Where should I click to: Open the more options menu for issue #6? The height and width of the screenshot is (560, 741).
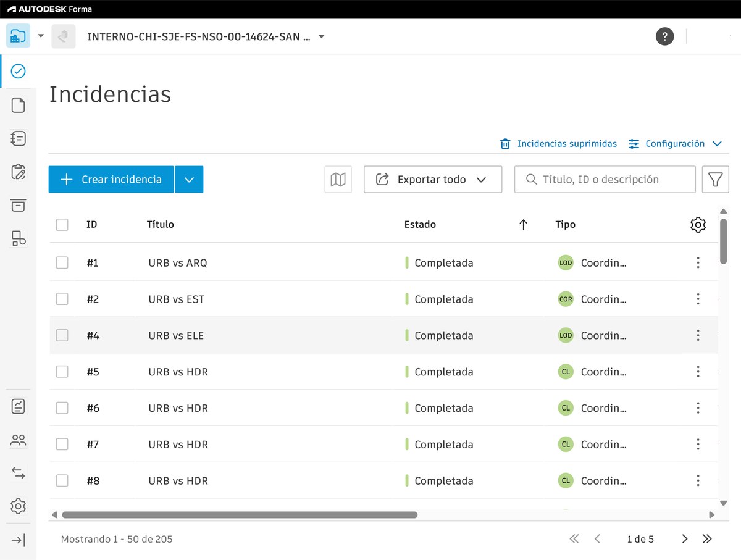pos(698,408)
